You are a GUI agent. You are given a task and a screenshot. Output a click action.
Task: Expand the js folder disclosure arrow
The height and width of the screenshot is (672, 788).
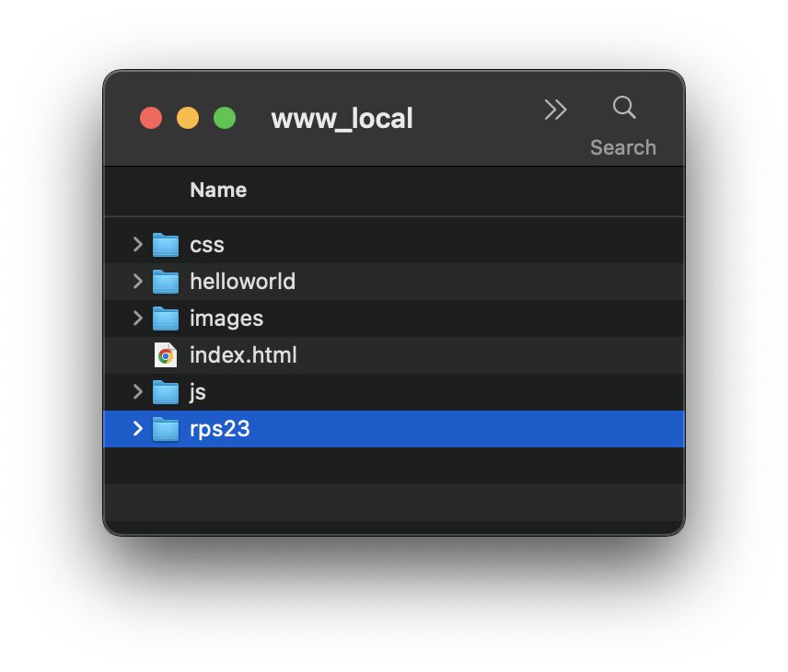(138, 391)
